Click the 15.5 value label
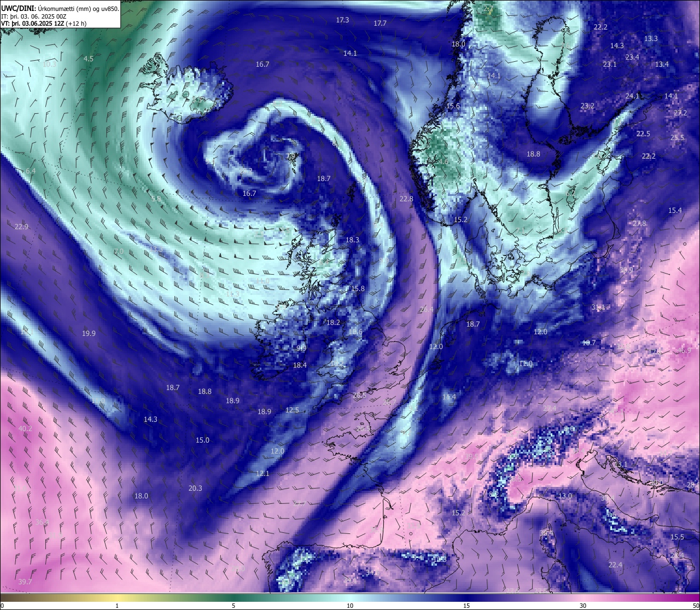This screenshot has height=610, width=700. tap(677, 537)
